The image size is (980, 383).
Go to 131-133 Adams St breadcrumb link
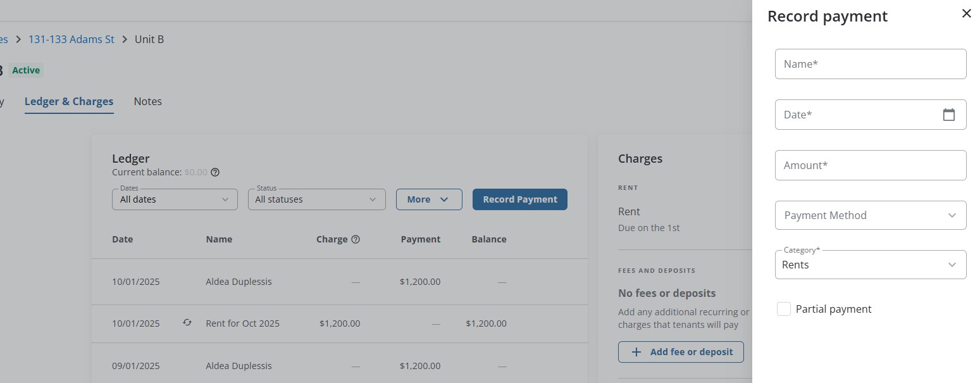coord(71,39)
